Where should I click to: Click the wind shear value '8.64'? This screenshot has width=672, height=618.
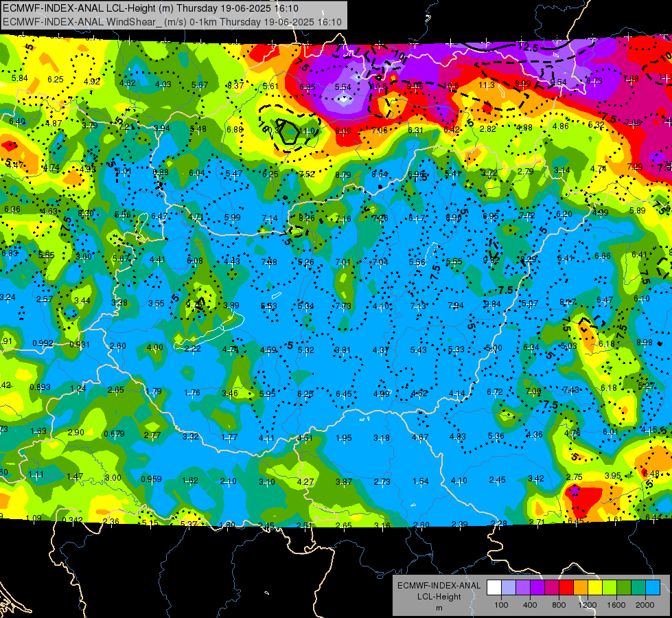tap(380, 174)
